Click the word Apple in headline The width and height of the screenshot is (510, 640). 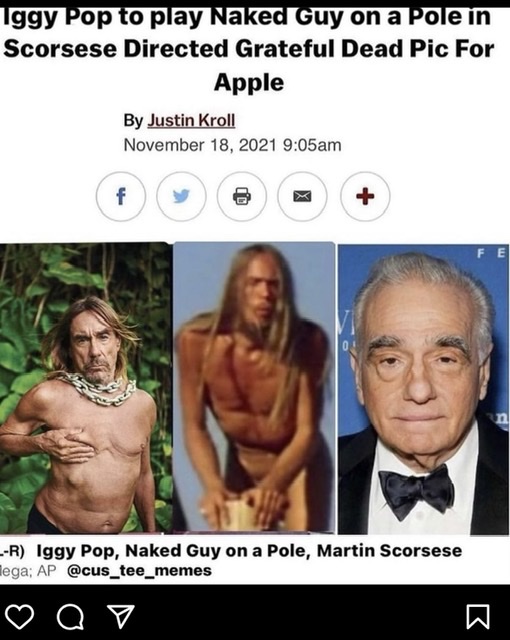(249, 83)
